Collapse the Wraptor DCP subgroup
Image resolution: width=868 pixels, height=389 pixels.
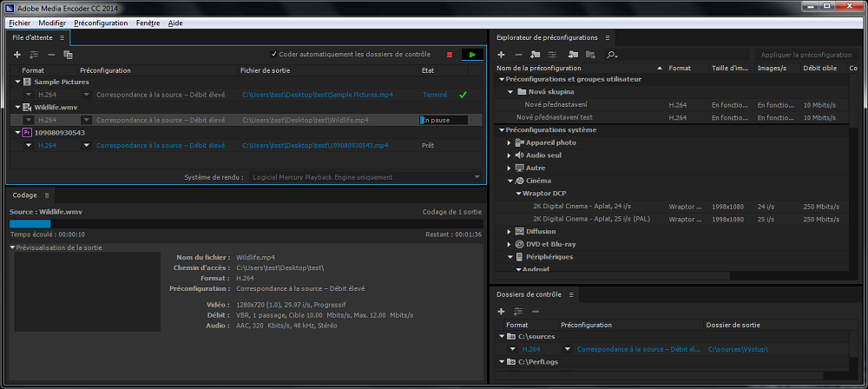tap(518, 194)
